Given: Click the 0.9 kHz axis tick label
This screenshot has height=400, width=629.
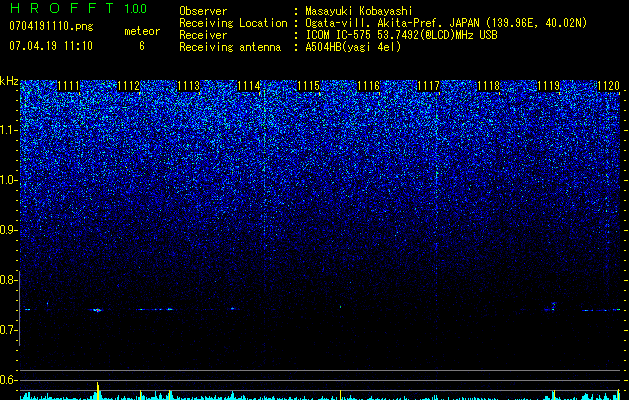Looking at the screenshot, I should [x=8, y=230].
